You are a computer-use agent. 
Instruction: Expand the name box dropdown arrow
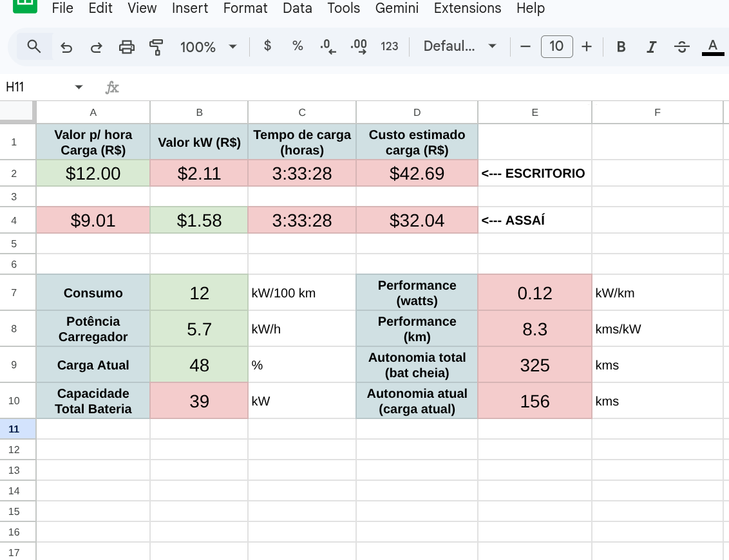pyautogui.click(x=79, y=87)
